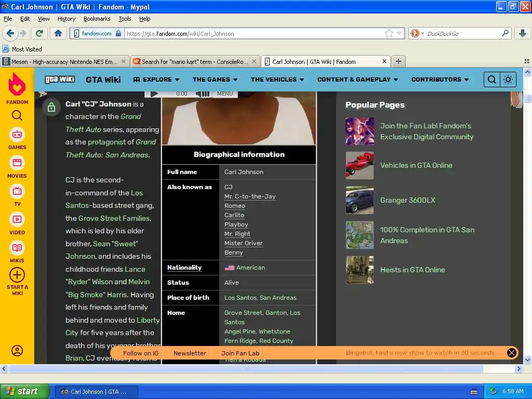Click the search magnifier in DuckDuckGo box
Image resolution: width=532 pixels, height=399 pixels.
click(505, 33)
